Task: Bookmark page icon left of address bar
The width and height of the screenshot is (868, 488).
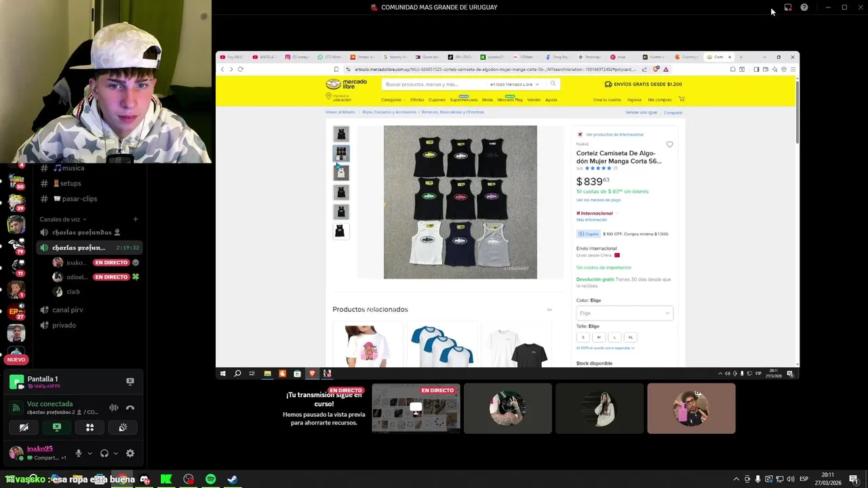Action: point(336,69)
